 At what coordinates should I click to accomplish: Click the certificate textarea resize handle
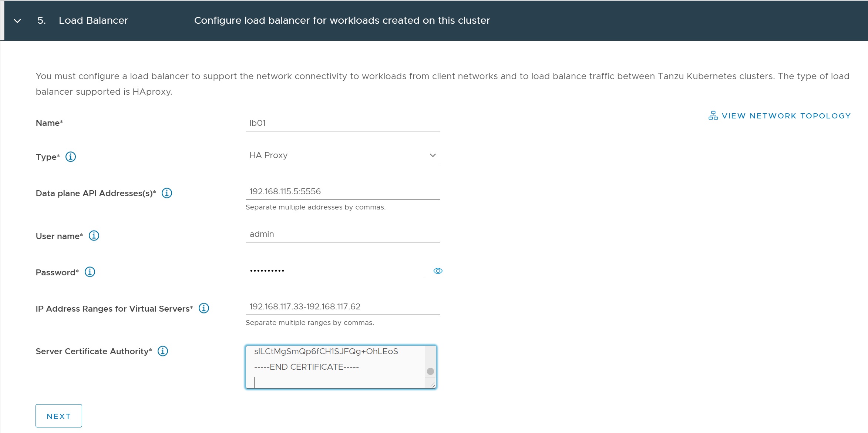coord(432,385)
